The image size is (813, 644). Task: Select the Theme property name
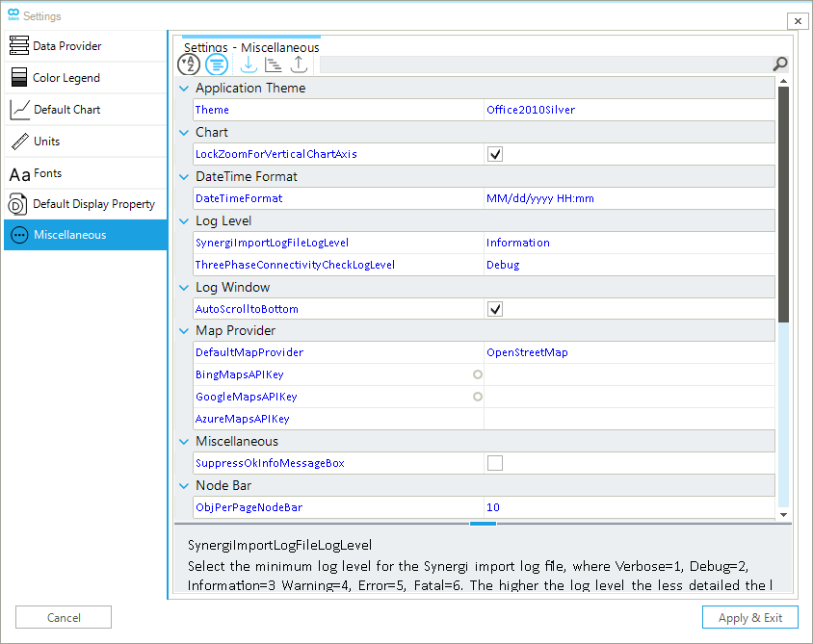(x=212, y=110)
